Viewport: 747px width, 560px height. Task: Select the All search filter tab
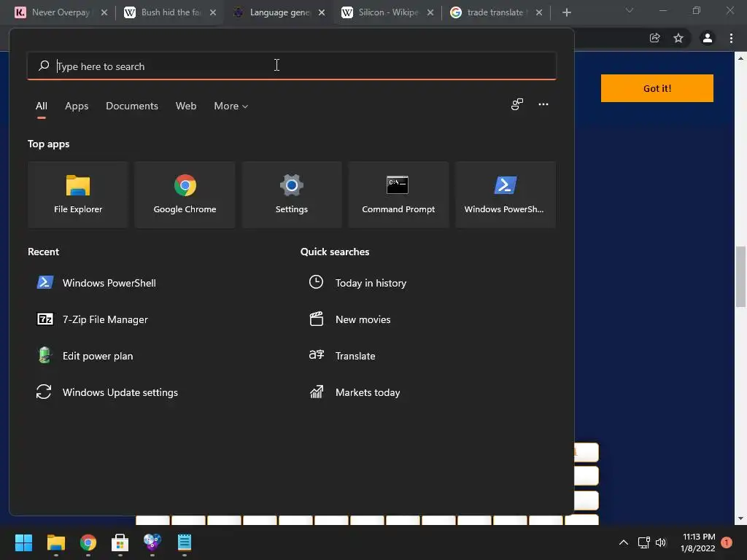click(42, 106)
